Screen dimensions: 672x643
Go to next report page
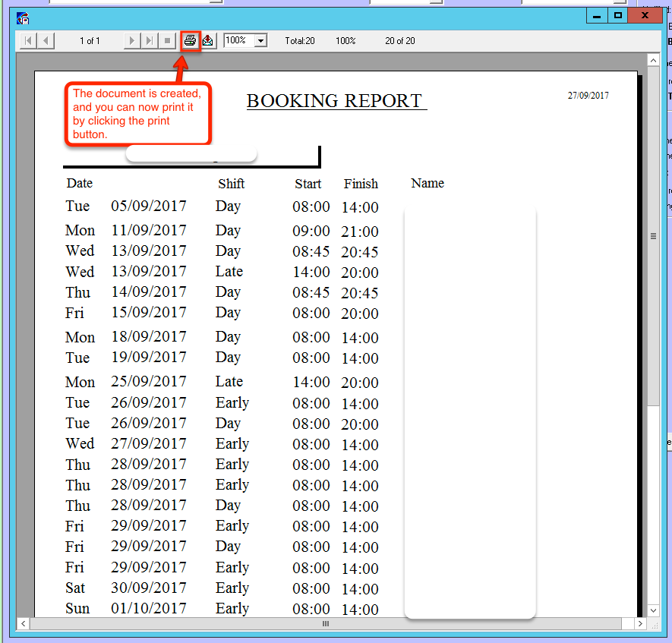132,40
